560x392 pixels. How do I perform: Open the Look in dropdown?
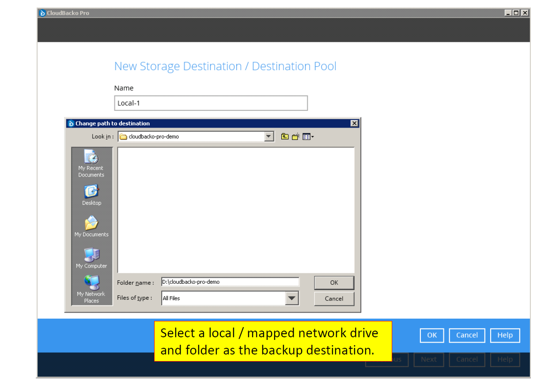269,136
